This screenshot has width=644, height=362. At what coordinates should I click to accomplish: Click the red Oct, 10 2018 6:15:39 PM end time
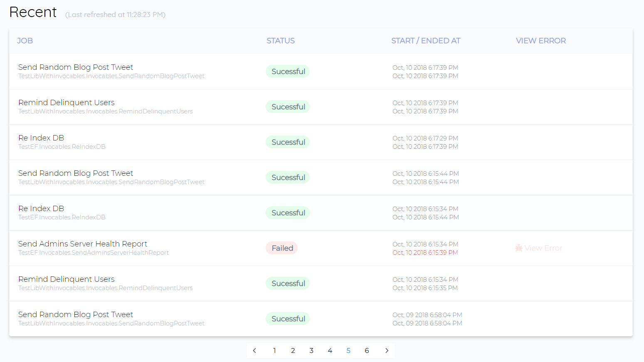[x=425, y=253]
